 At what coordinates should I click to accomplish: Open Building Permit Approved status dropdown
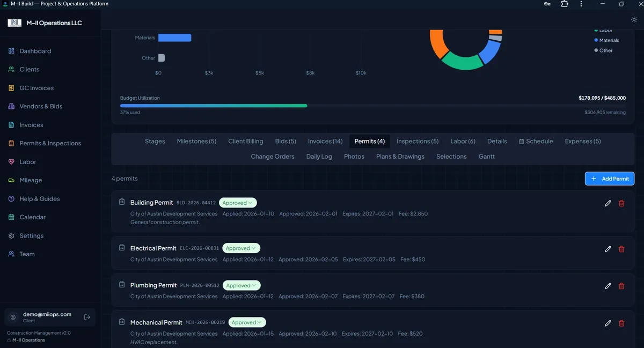point(238,203)
